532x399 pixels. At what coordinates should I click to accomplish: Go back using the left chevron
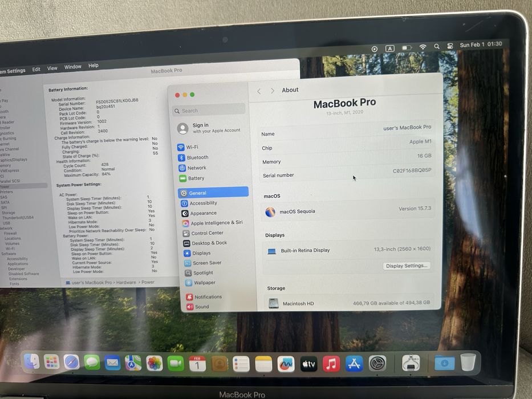259,91
